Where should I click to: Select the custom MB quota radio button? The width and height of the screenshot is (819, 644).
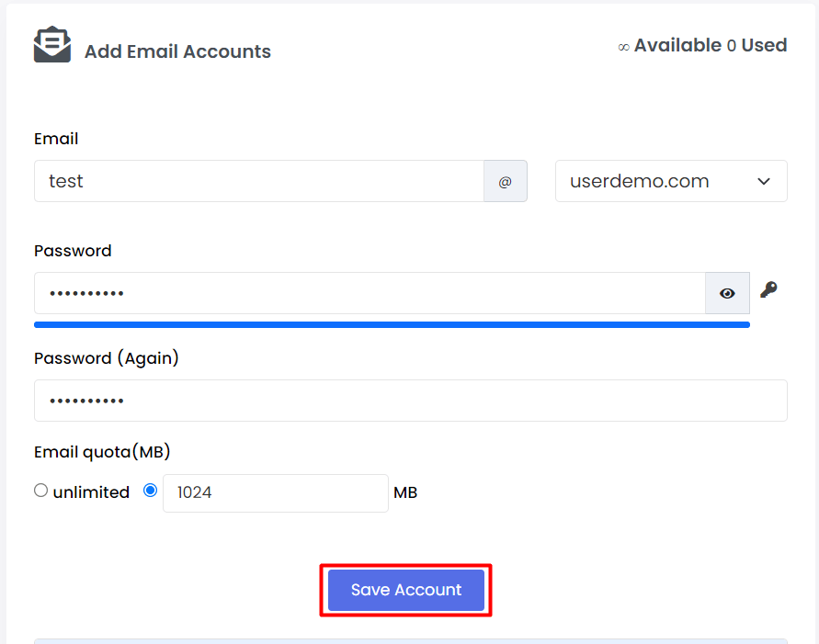coord(151,491)
